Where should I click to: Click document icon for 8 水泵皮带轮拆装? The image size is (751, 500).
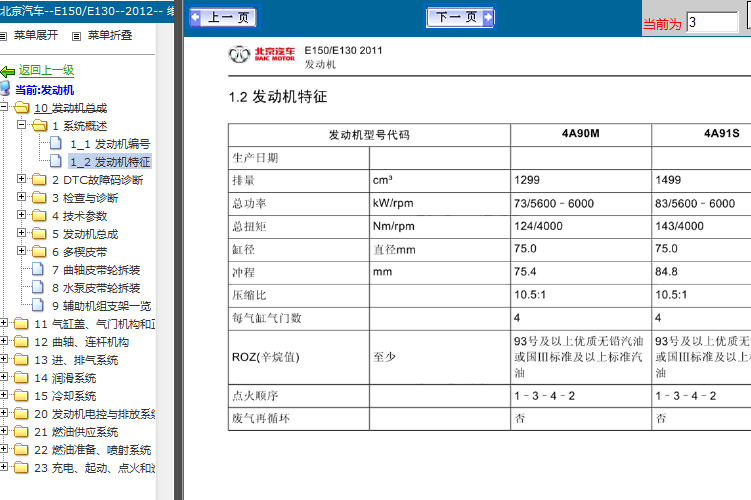[x=38, y=287]
